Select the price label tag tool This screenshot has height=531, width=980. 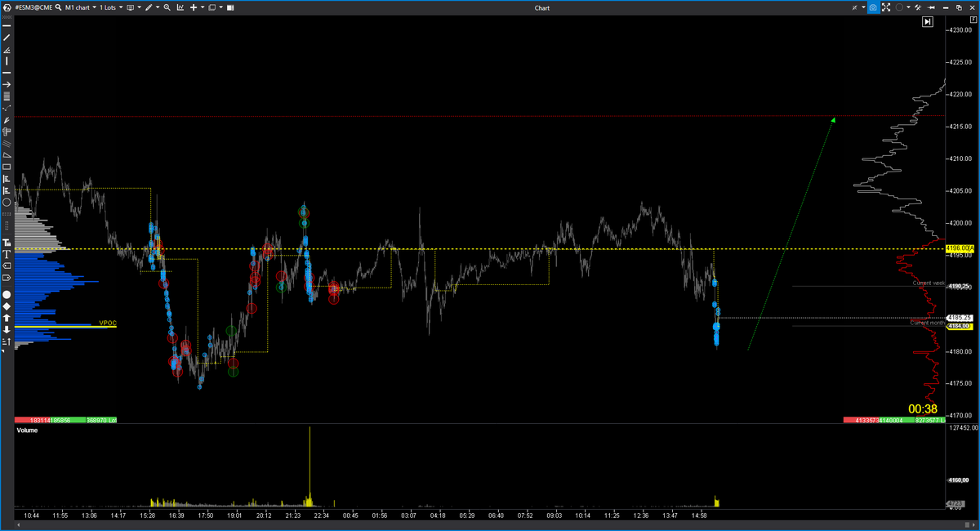7,265
